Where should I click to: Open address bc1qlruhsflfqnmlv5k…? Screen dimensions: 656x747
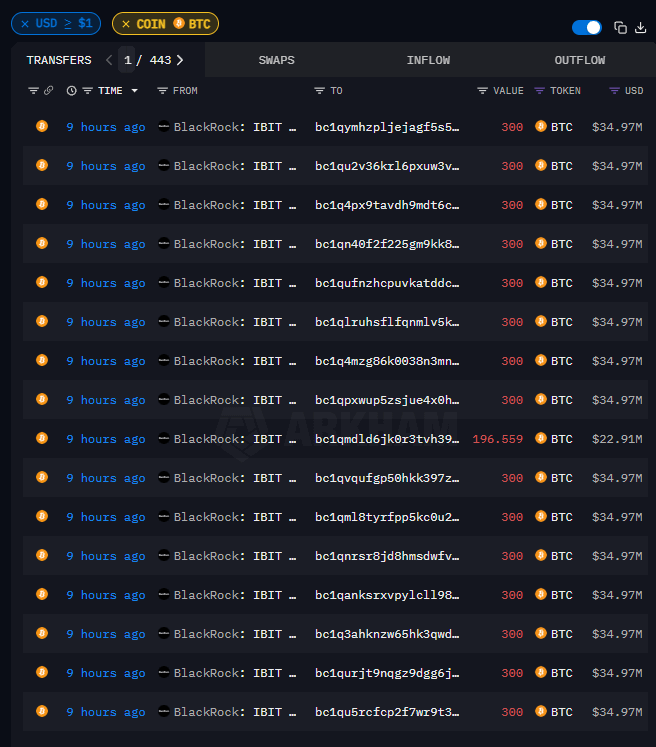tap(387, 323)
